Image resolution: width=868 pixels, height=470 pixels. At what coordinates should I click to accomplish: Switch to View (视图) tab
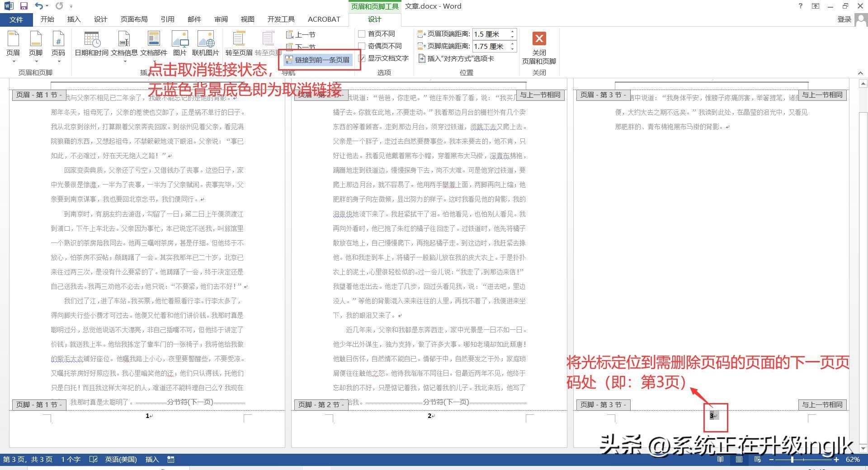(x=247, y=19)
